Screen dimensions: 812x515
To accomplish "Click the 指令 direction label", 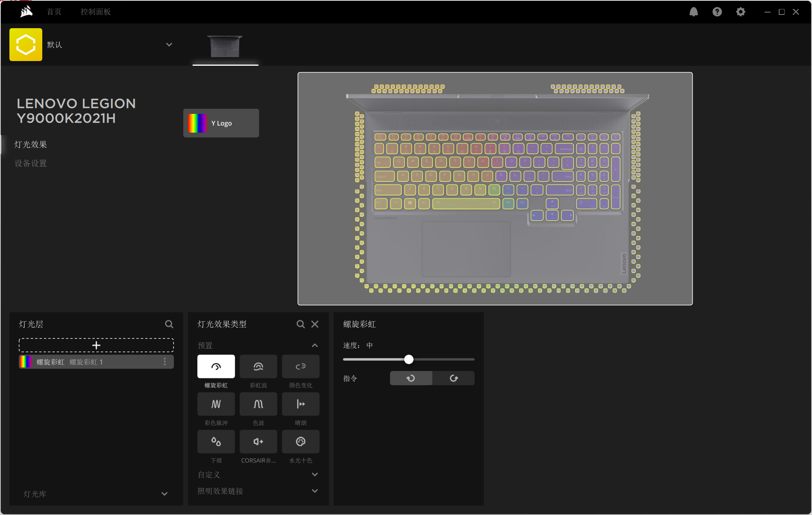I will (x=350, y=378).
